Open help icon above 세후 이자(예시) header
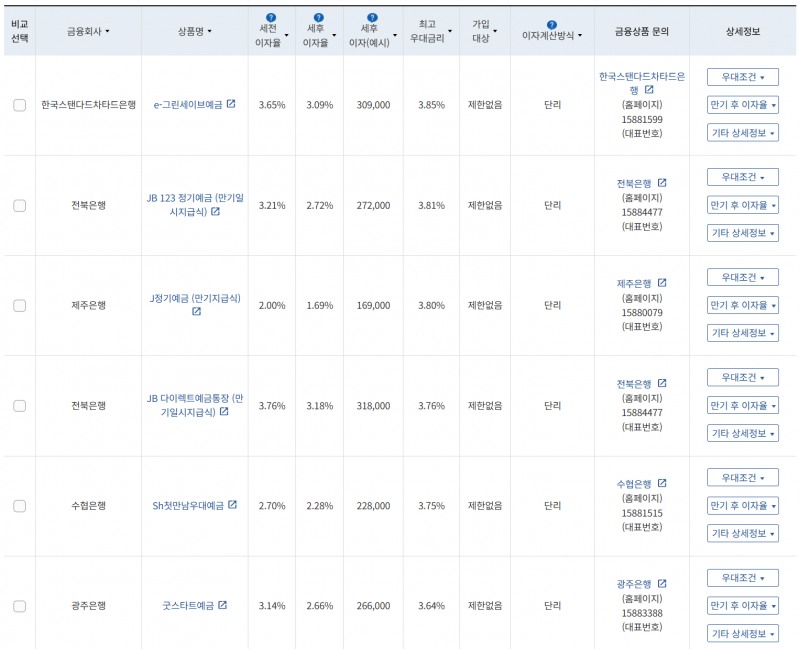Image resolution: width=800 pixels, height=649 pixels. (372, 18)
